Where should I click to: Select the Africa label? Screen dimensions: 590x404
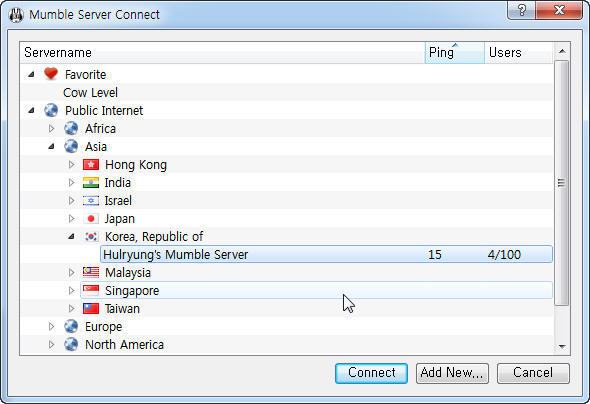tap(100, 128)
